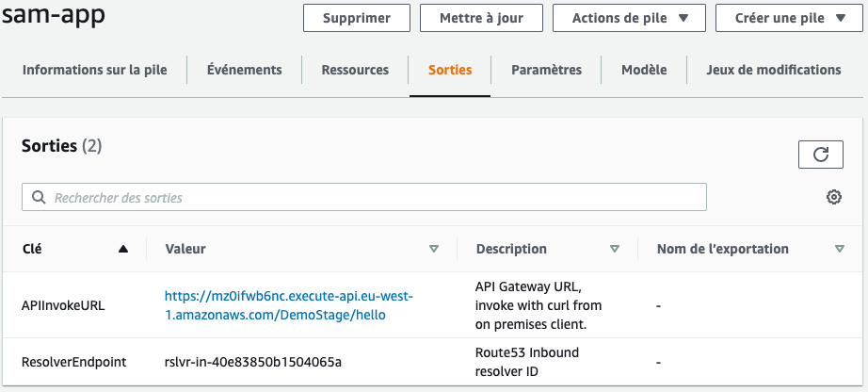Select the Sorties tab

pyautogui.click(x=450, y=70)
